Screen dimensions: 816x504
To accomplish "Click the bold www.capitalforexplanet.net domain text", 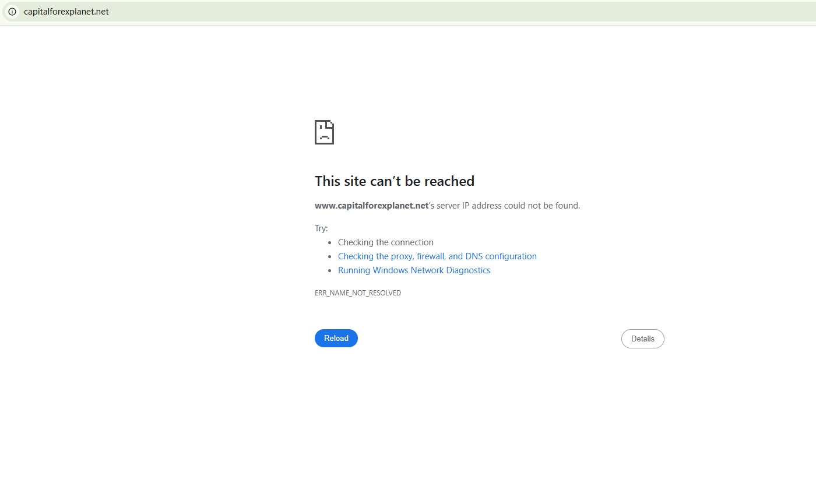I will click(371, 206).
